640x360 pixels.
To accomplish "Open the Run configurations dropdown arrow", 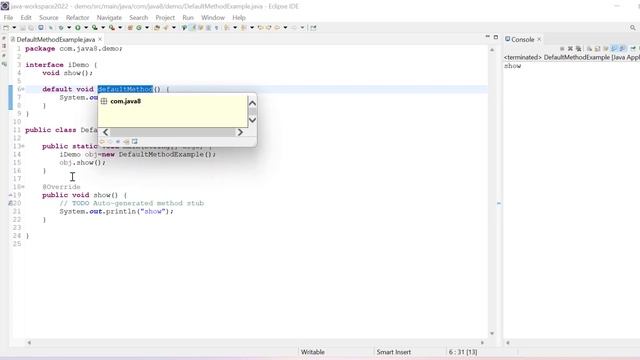I will (86, 28).
